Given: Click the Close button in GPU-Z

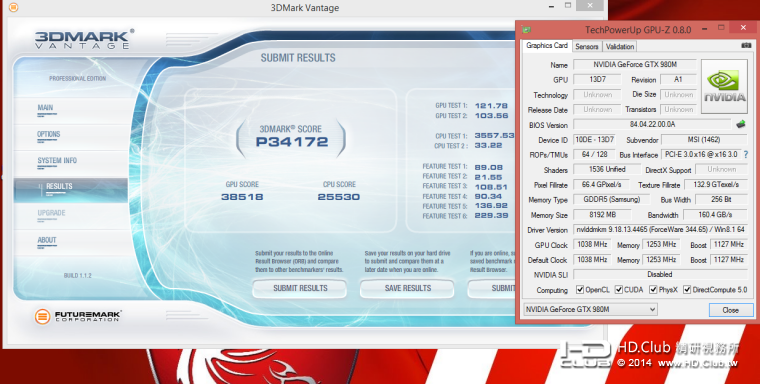Looking at the screenshot, I should point(731,310).
